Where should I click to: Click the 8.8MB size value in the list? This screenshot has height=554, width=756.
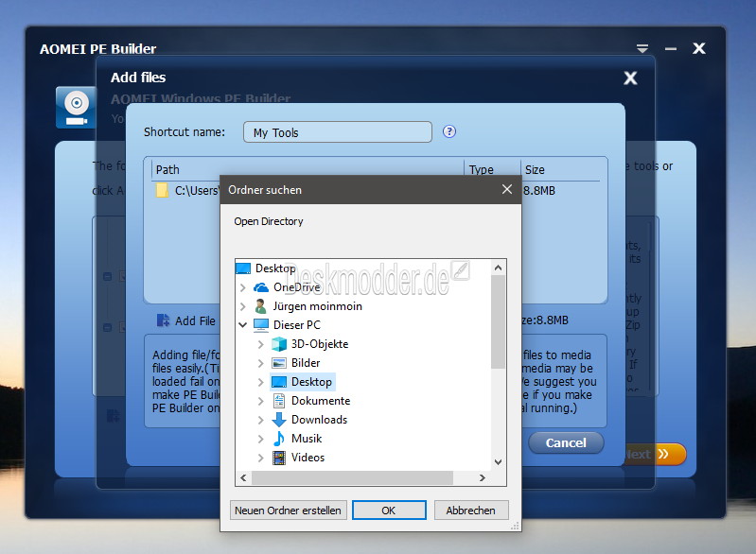[539, 191]
